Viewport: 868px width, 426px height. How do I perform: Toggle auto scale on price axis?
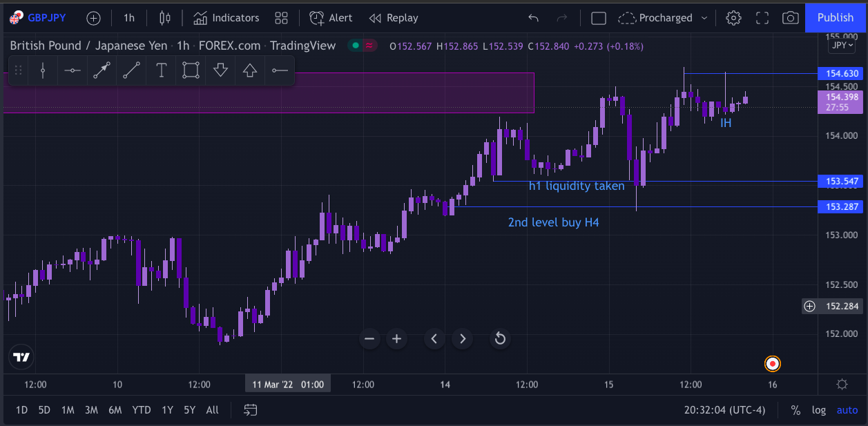(847, 410)
